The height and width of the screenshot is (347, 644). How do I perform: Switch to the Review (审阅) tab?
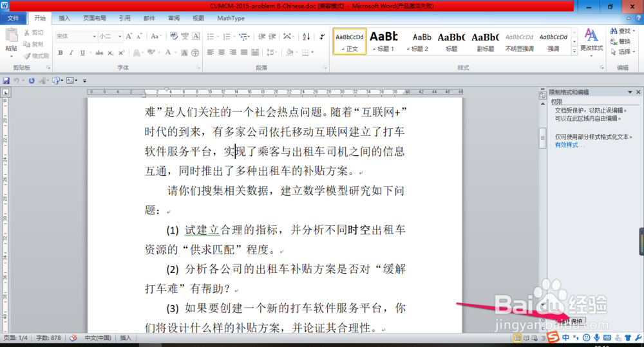pyautogui.click(x=174, y=18)
